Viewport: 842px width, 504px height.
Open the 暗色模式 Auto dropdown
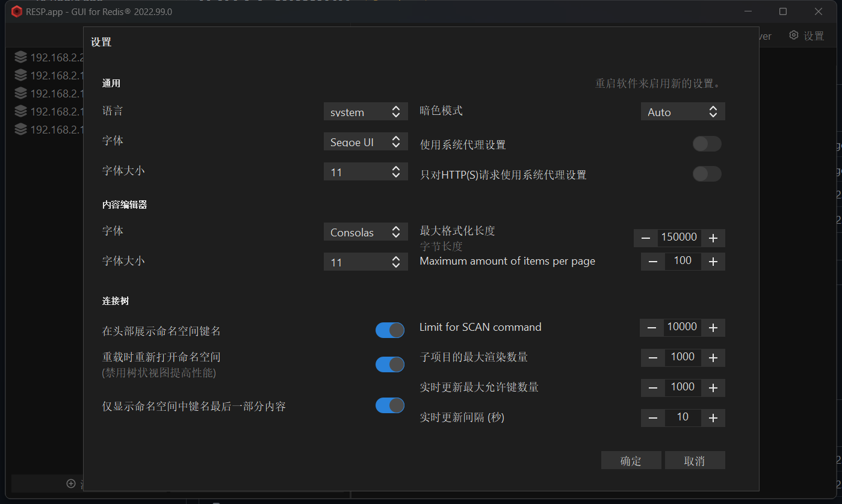[x=683, y=112]
